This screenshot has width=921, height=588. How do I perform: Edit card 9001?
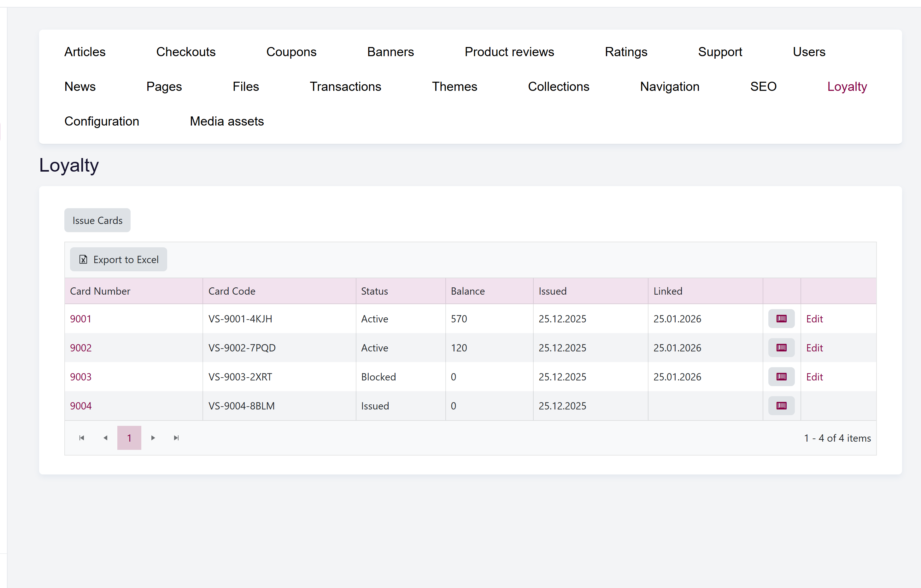(814, 319)
